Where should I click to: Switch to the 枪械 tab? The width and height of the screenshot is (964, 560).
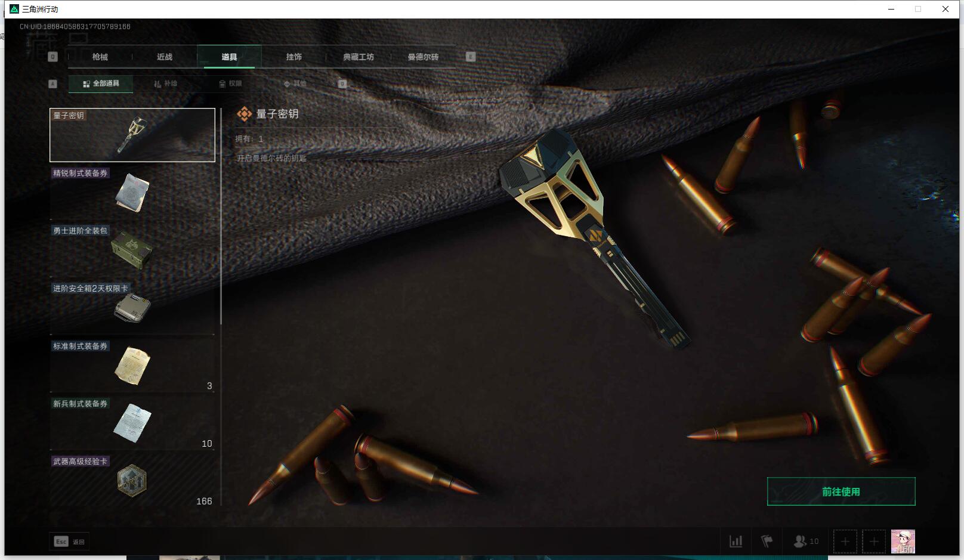pyautogui.click(x=100, y=57)
